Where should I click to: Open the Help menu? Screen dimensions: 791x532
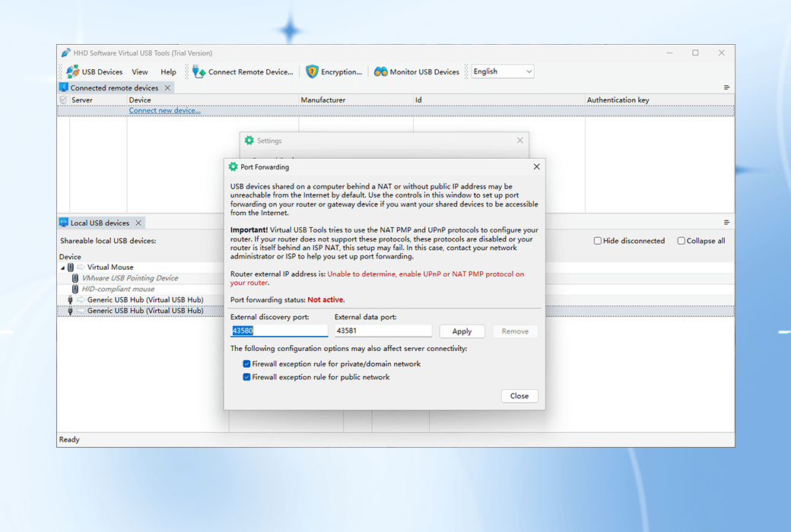click(168, 71)
